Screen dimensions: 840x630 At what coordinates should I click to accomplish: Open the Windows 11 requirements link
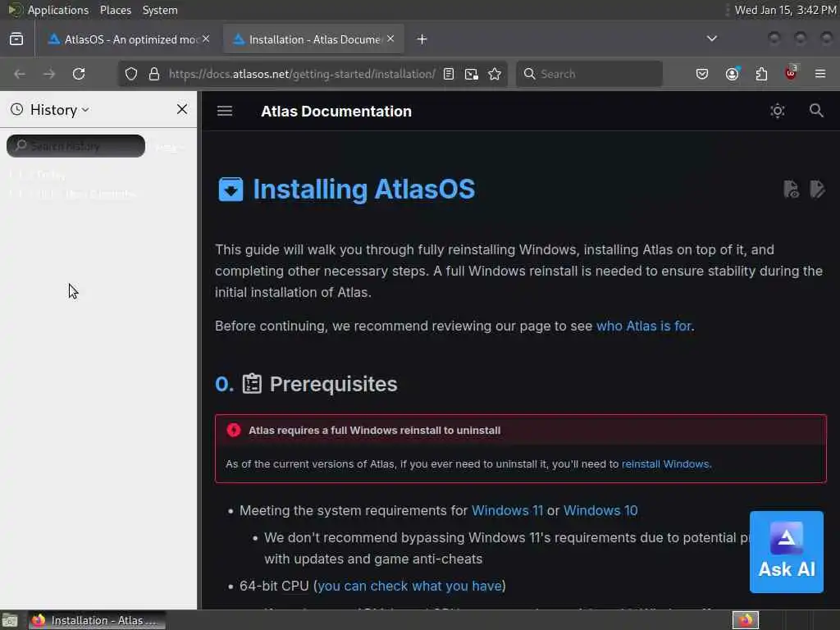(x=507, y=510)
